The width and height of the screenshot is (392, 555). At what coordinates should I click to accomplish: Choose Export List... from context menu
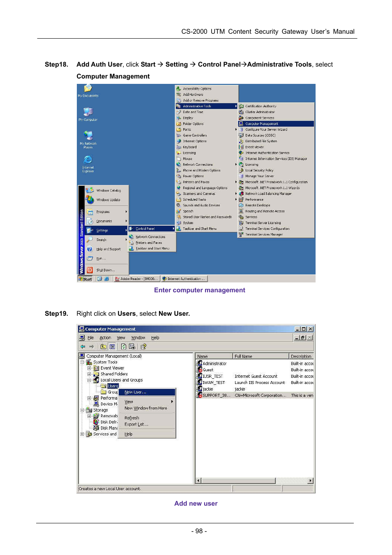point(147,424)
